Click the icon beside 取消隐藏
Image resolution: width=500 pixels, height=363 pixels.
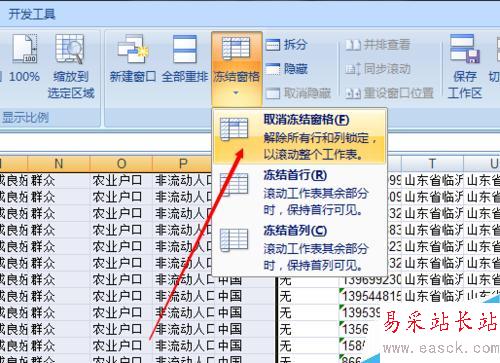pos(273,93)
